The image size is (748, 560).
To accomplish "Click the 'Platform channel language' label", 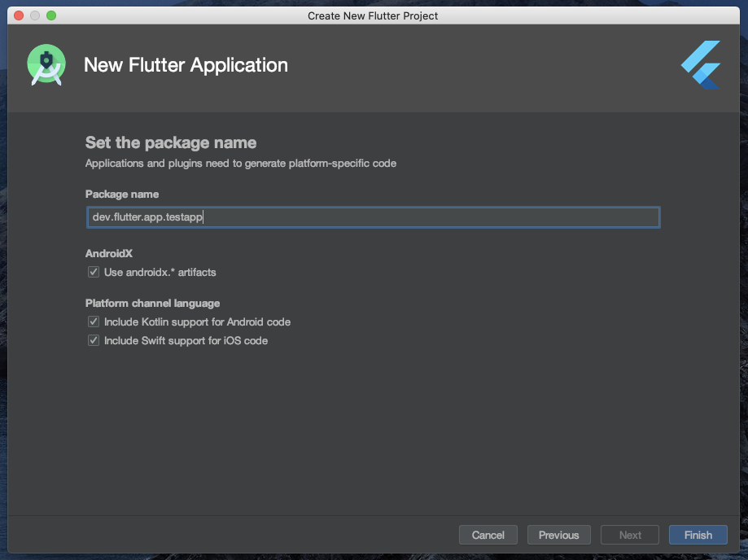I will pyautogui.click(x=153, y=304).
